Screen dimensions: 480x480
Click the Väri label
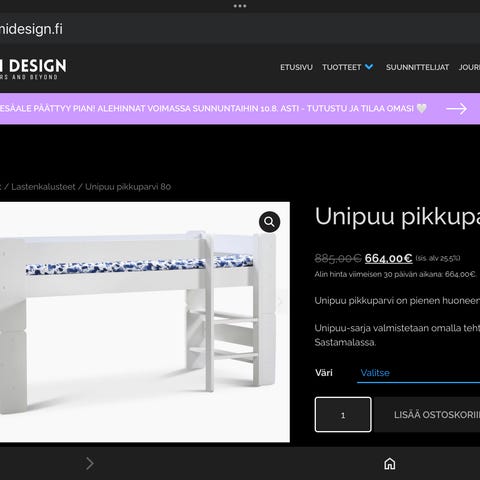click(x=324, y=373)
